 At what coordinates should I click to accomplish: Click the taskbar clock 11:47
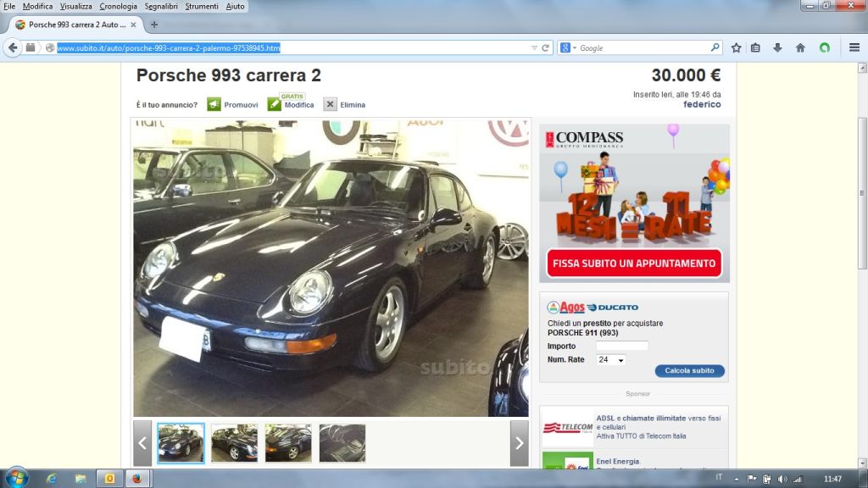point(832,480)
